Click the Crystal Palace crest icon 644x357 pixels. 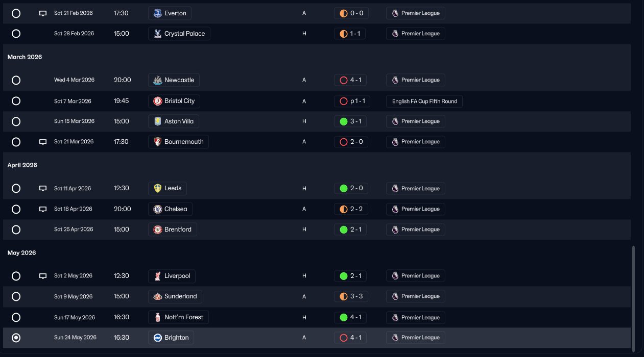pyautogui.click(x=158, y=34)
